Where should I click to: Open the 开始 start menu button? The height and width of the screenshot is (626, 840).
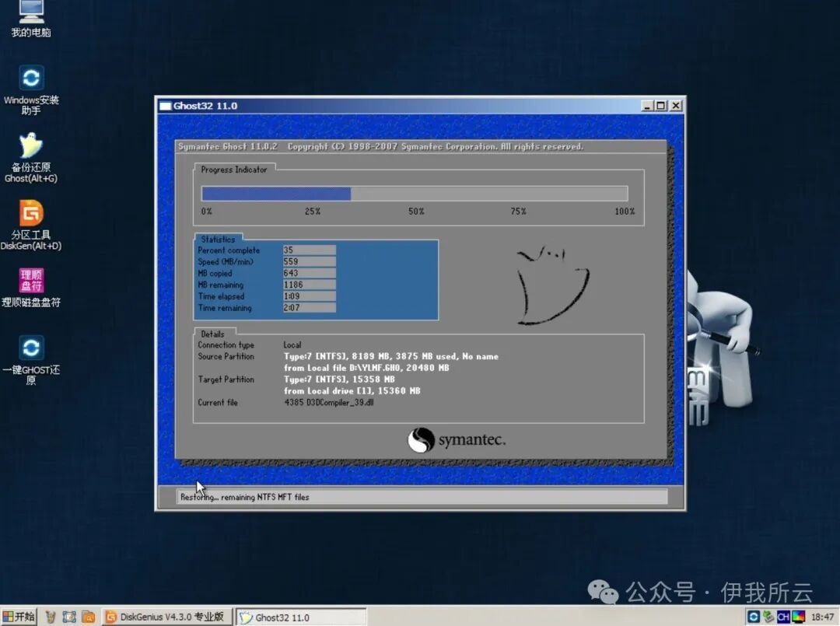tap(19, 617)
